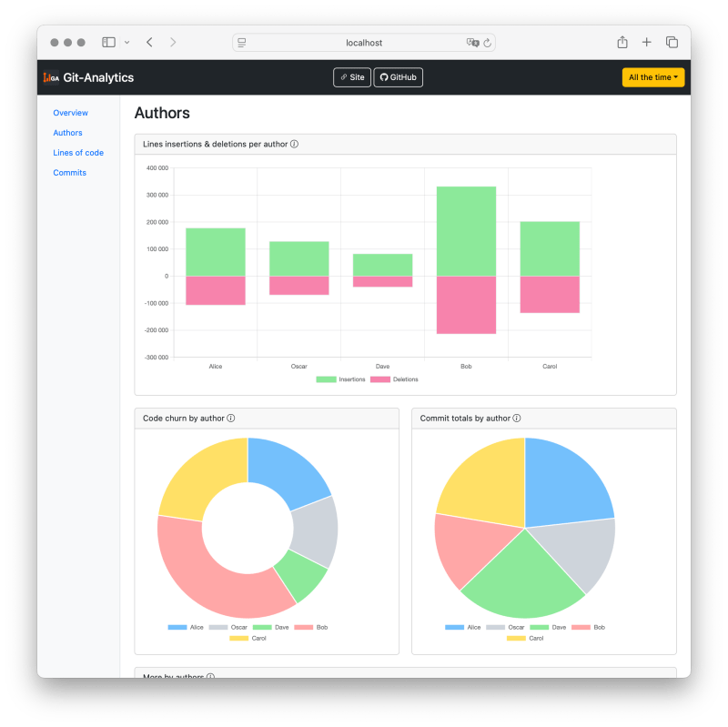
Task: Click the Authors link in the sidebar
Action: pos(67,133)
